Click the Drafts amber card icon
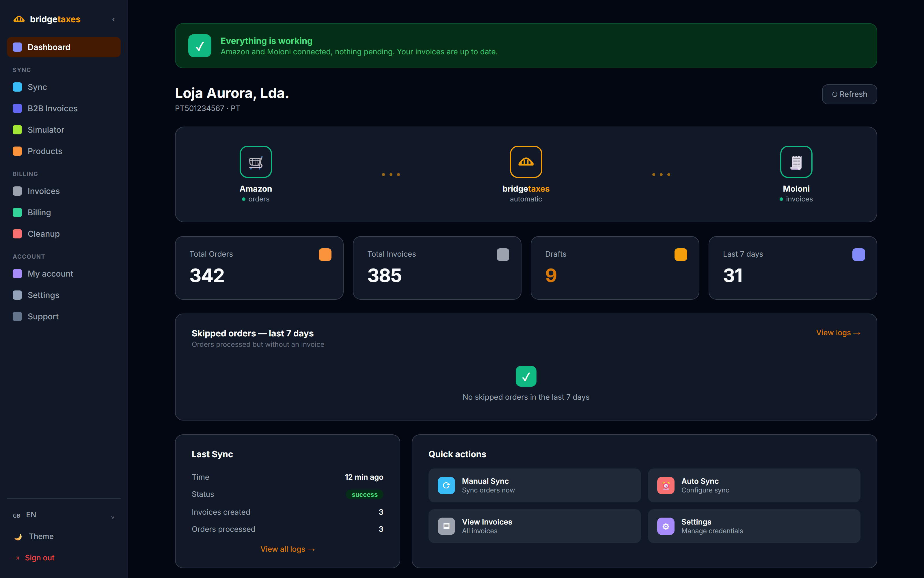 point(681,255)
